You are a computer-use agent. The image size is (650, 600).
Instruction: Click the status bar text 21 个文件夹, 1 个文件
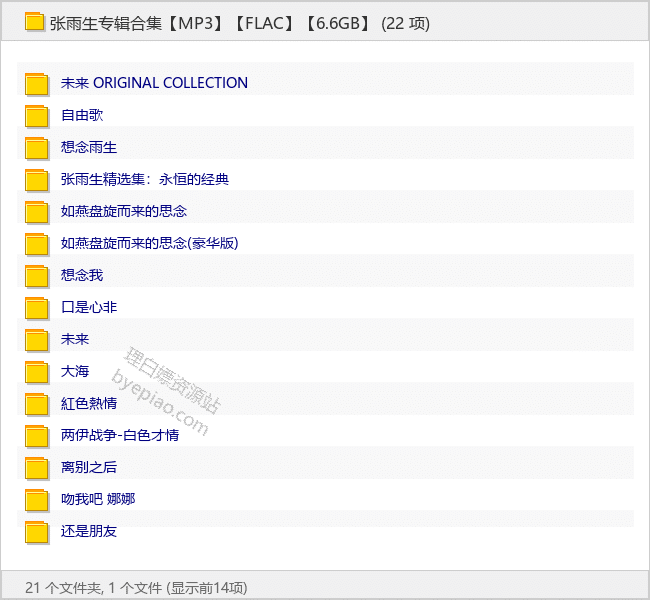pos(93,588)
